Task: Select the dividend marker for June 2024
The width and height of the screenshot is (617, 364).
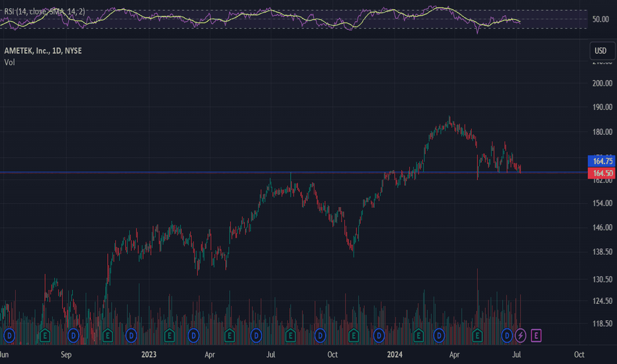Action: pyautogui.click(x=507, y=336)
